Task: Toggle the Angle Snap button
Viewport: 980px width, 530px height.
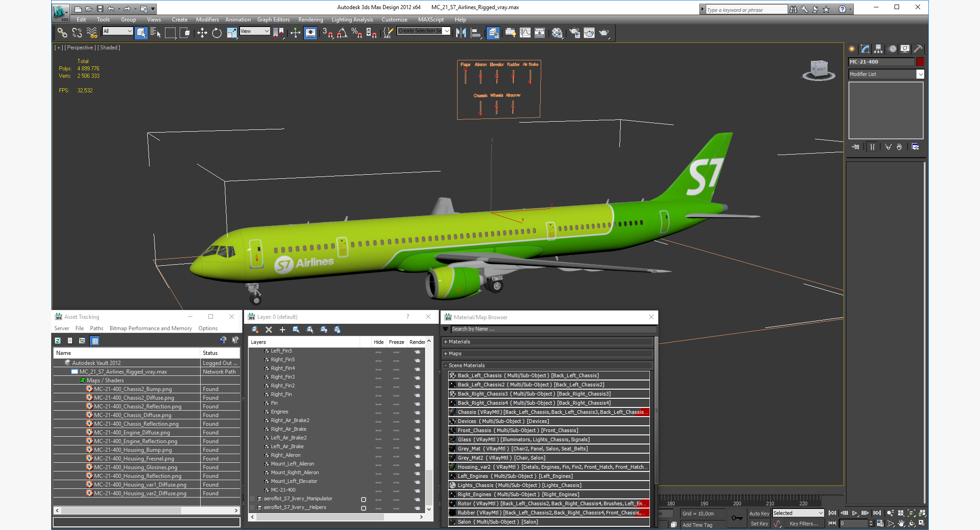Action: pyautogui.click(x=342, y=32)
